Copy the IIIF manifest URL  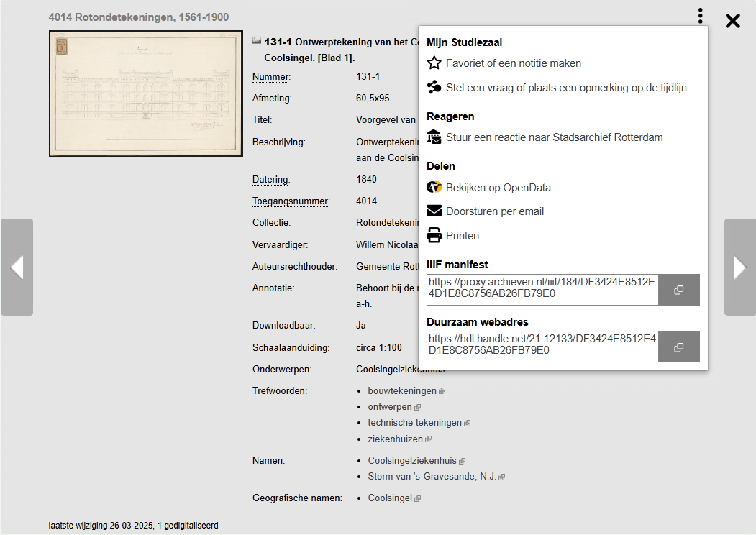[678, 290]
